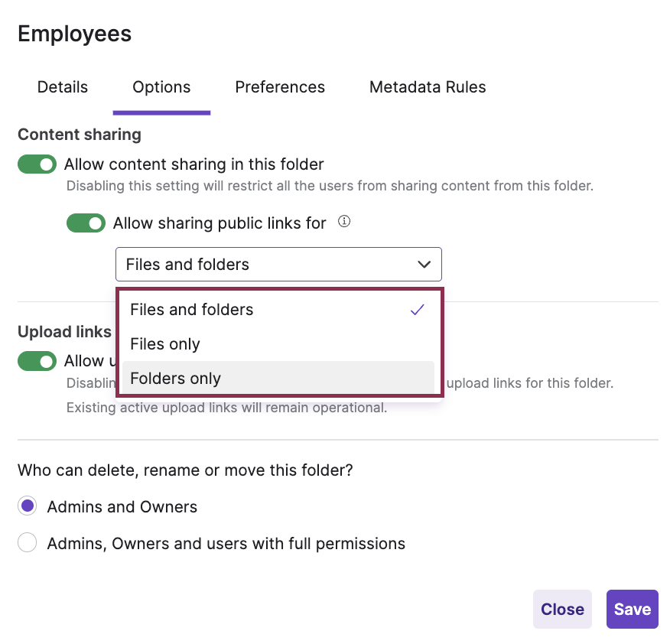Click the checkmark next to Files and folders

pos(417,310)
